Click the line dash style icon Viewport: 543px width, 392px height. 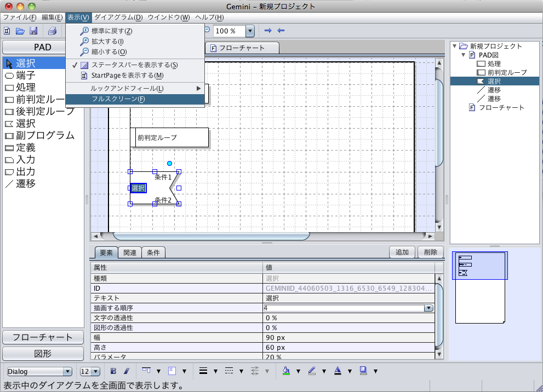point(229,371)
